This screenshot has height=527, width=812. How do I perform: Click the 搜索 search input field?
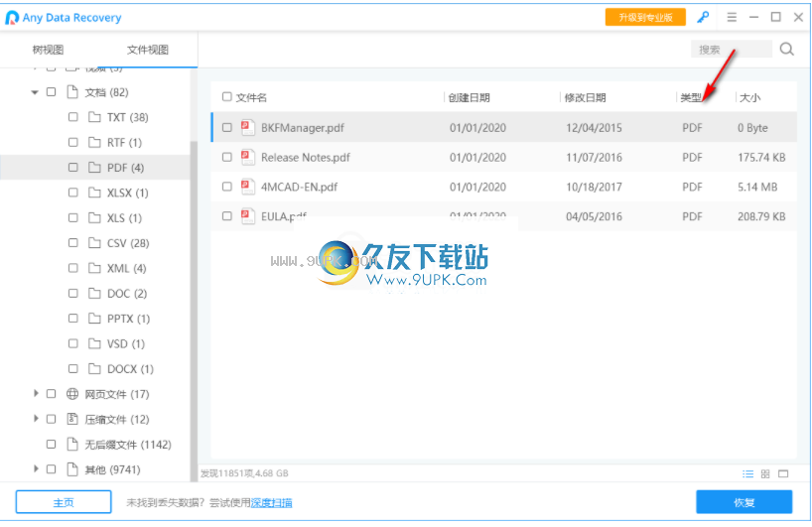[x=732, y=50]
